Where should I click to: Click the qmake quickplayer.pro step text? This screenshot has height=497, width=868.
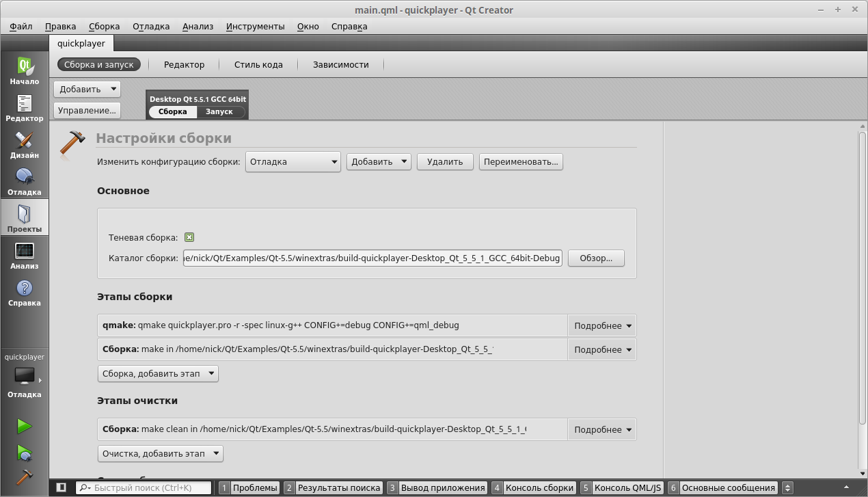(x=280, y=325)
